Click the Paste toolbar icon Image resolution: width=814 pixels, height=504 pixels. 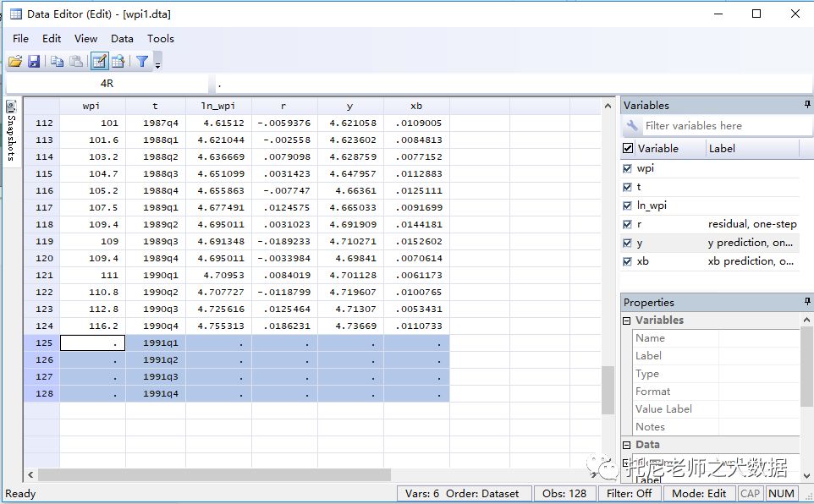pos(76,61)
